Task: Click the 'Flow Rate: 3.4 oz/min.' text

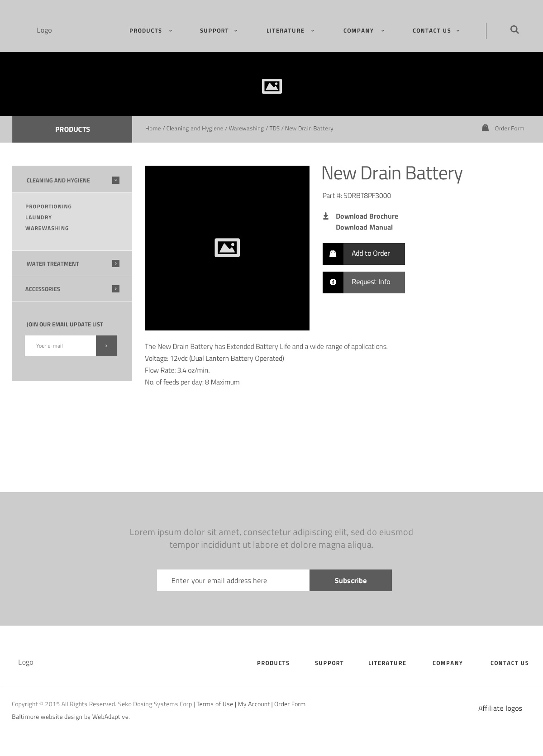Action: [177, 370]
